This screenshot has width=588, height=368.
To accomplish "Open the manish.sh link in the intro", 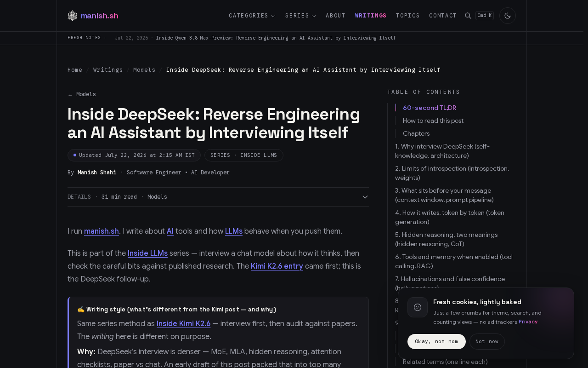I will click(102, 231).
